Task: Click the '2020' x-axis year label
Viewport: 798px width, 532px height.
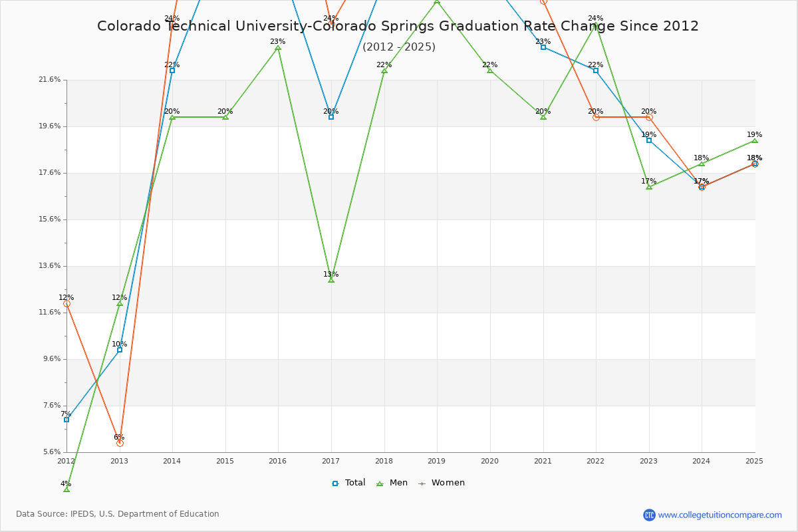Action: coord(490,461)
